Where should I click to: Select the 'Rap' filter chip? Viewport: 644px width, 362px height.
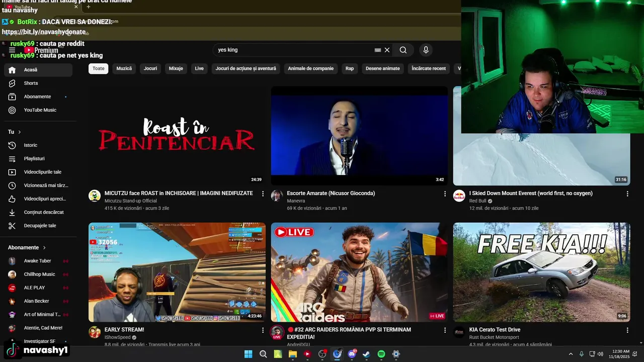350,68
